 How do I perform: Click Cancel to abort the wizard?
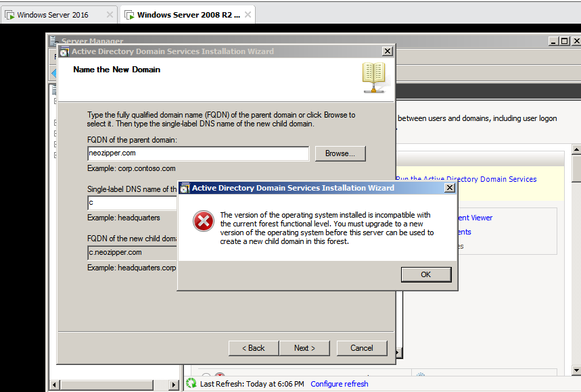(x=362, y=347)
